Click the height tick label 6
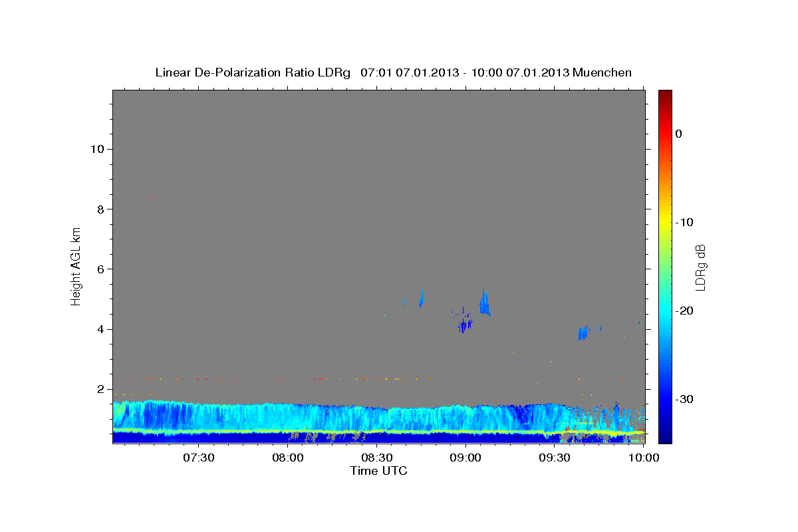 point(101,269)
